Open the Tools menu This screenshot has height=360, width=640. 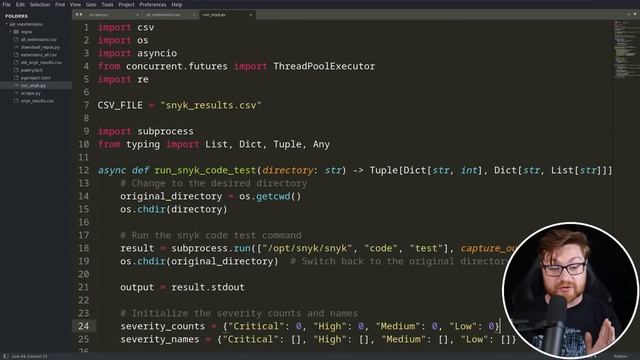tap(107, 4)
